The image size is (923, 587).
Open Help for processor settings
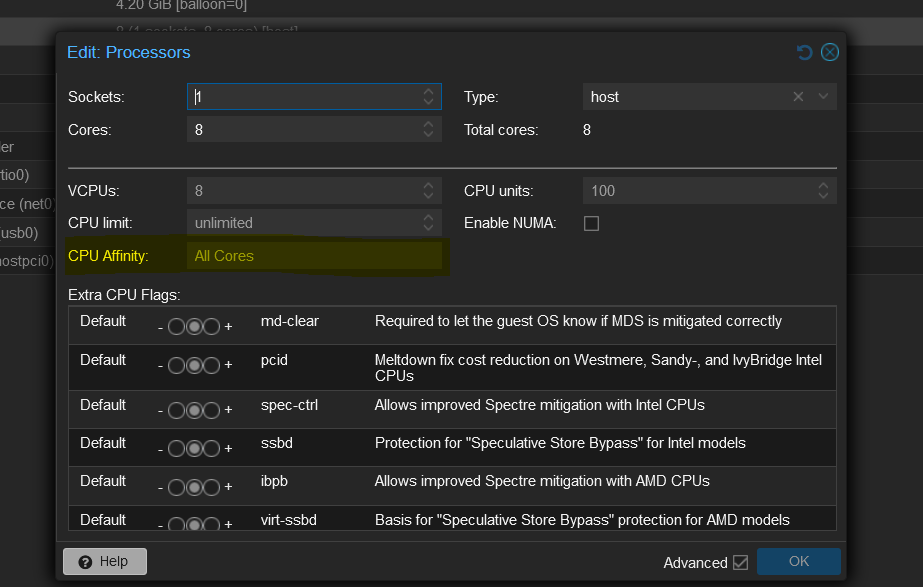point(104,561)
